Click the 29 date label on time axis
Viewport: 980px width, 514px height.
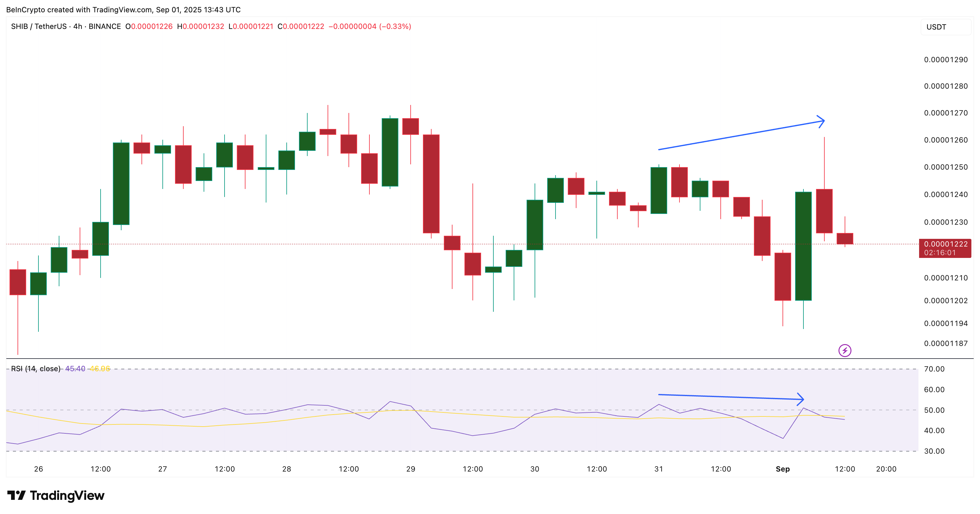click(411, 469)
